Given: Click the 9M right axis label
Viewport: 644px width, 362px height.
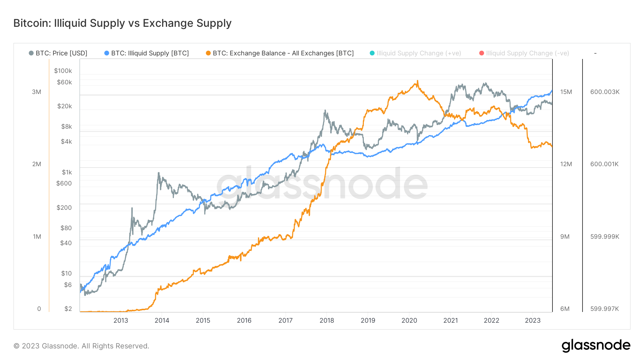Looking at the screenshot, I should point(565,237).
